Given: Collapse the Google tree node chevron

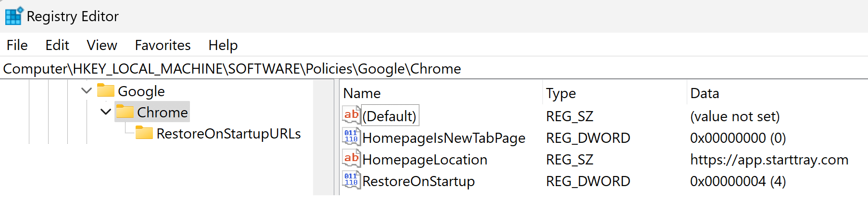Looking at the screenshot, I should tap(87, 90).
